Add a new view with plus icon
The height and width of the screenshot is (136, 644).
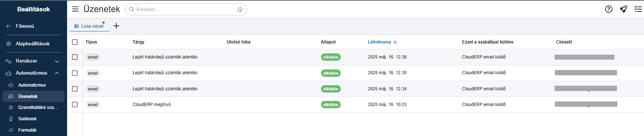(x=117, y=26)
